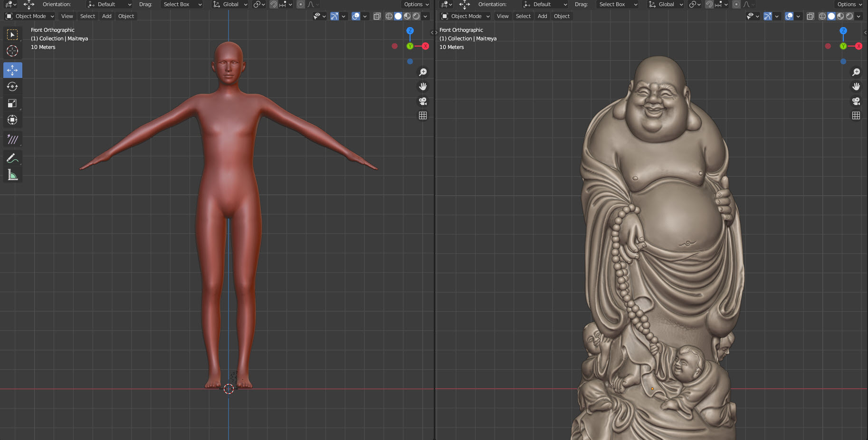Open shading options arrow in left viewport
Screen dimensions: 868x440
pyautogui.click(x=425, y=16)
